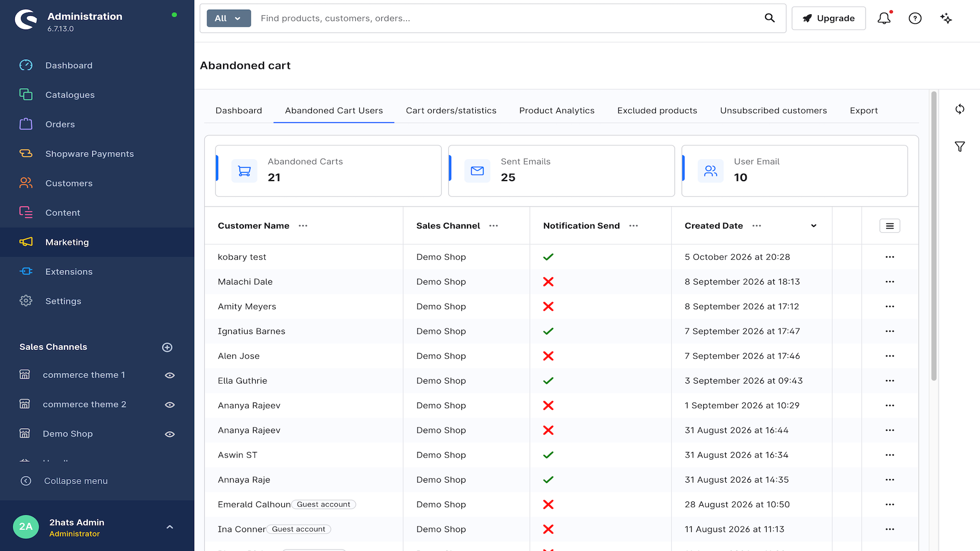This screenshot has height=551, width=980.
Task: Click the Upgrade button
Action: pyautogui.click(x=828, y=18)
